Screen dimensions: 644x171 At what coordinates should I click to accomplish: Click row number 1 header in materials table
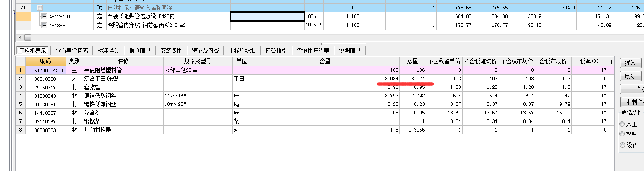(x=21, y=70)
